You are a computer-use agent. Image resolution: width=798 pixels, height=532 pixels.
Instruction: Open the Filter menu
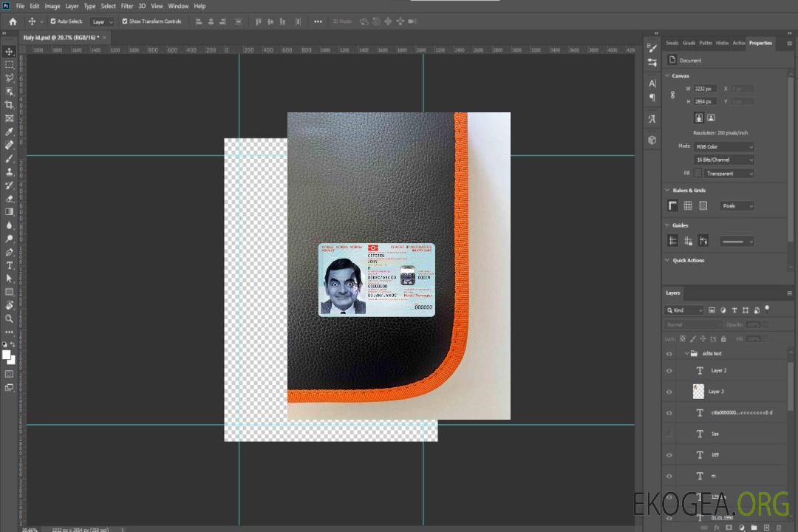pyautogui.click(x=127, y=6)
